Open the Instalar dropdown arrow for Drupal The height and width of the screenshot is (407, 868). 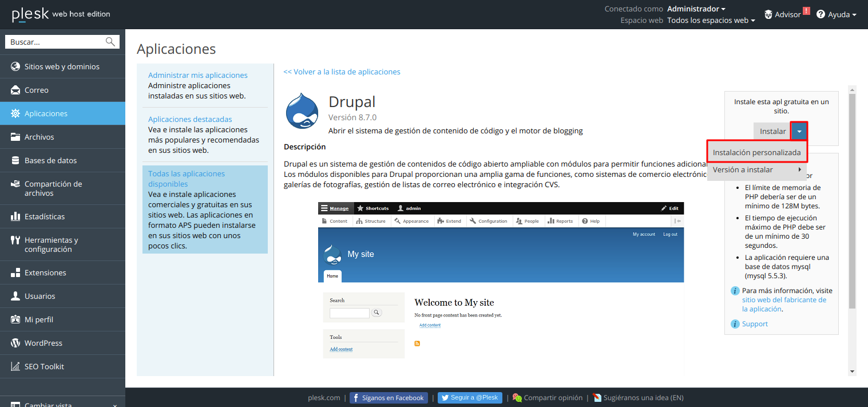(x=799, y=131)
